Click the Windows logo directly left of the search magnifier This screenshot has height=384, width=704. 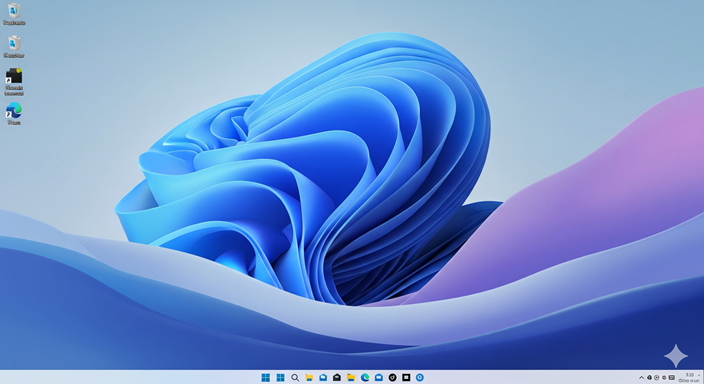[280, 377]
